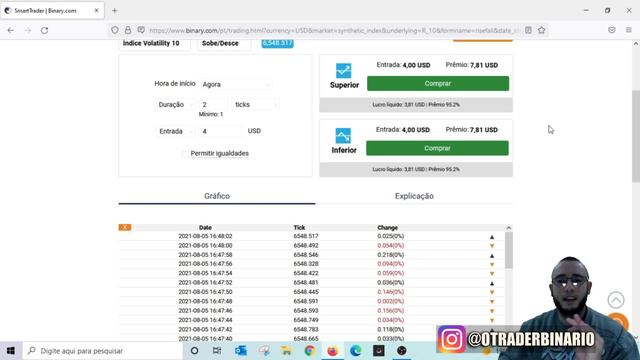Click the Date column header
This screenshot has height=360, width=640.
205,227
